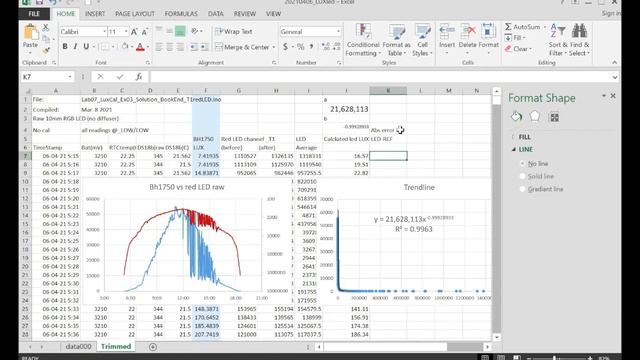Switch to the DATA ribbon tab
This screenshot has height=360, width=640.
point(216,13)
